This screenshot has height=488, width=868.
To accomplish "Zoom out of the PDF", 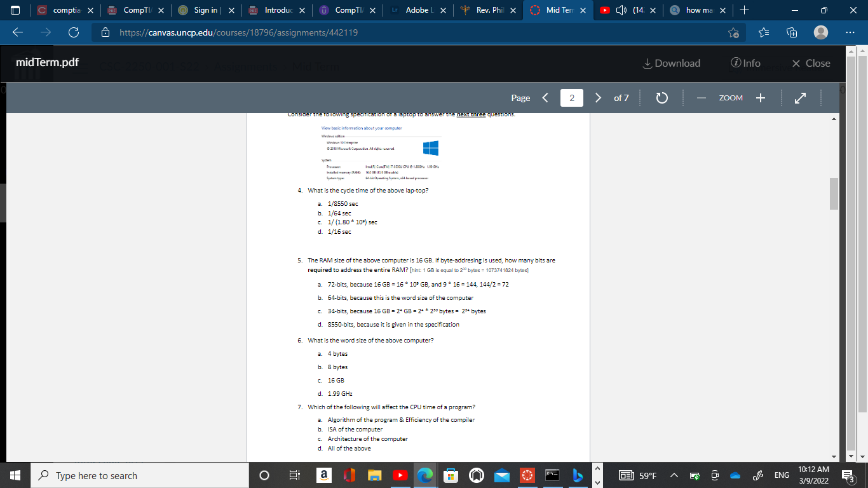I will (700, 98).
